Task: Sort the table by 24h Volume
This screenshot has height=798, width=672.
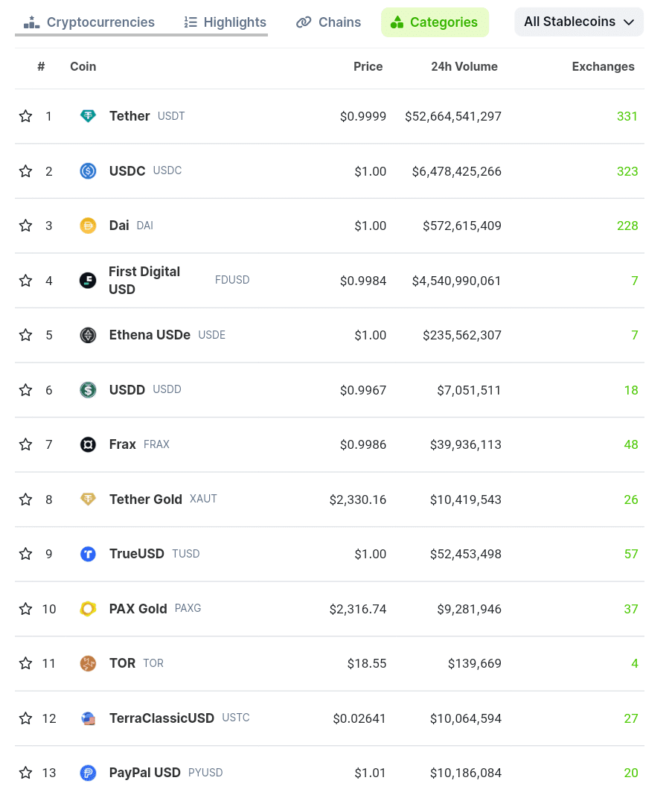Action: (x=464, y=67)
